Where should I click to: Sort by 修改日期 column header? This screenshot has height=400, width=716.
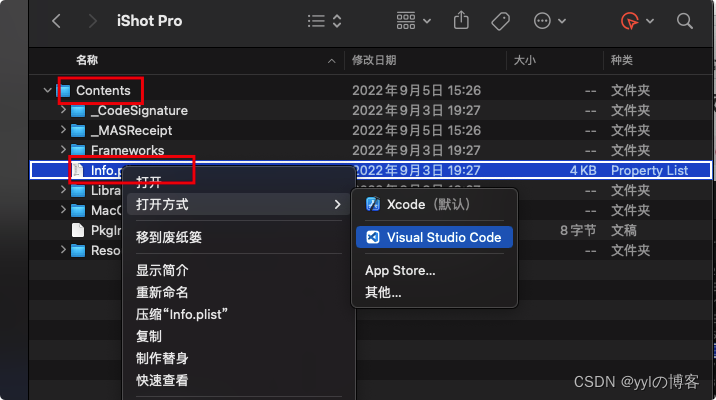click(374, 60)
